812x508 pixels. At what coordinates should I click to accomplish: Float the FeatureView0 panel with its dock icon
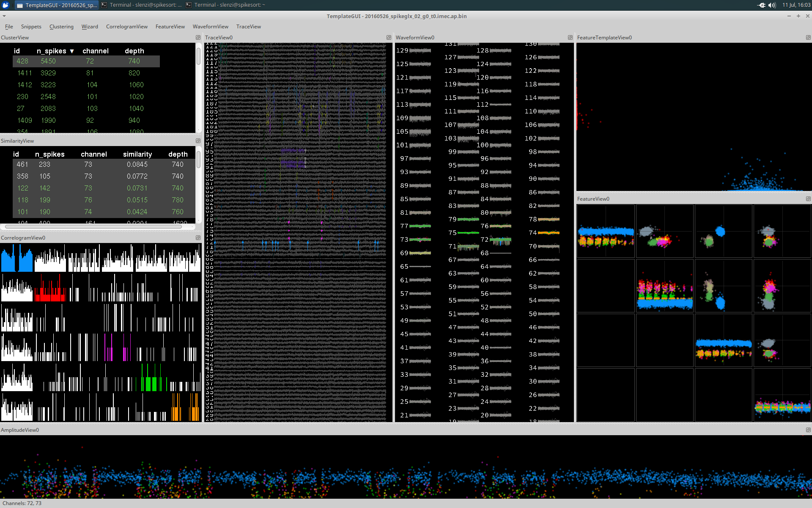(x=808, y=199)
